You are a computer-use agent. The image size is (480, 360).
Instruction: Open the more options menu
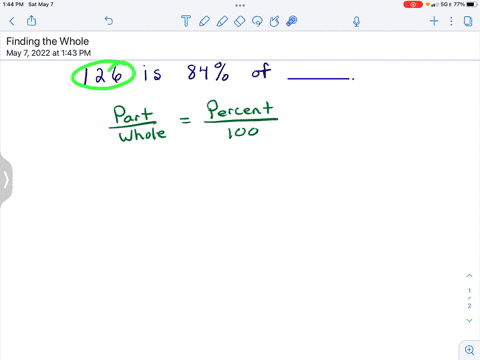451,21
